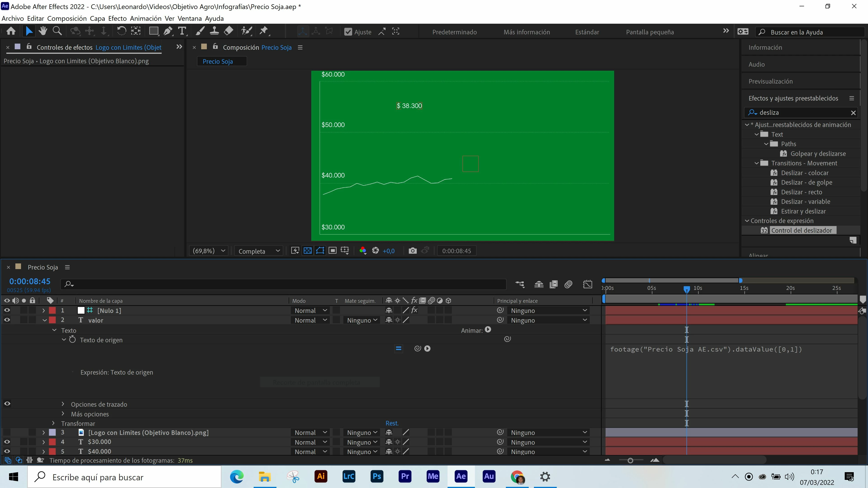Open Premiere Pro from the taskbar
Viewport: 868px width, 488px height.
coord(405,476)
